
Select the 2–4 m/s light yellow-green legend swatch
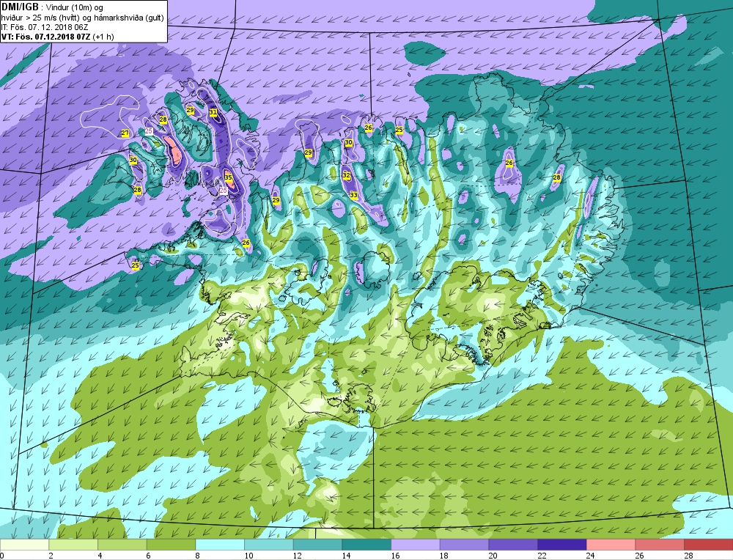pos(73,545)
